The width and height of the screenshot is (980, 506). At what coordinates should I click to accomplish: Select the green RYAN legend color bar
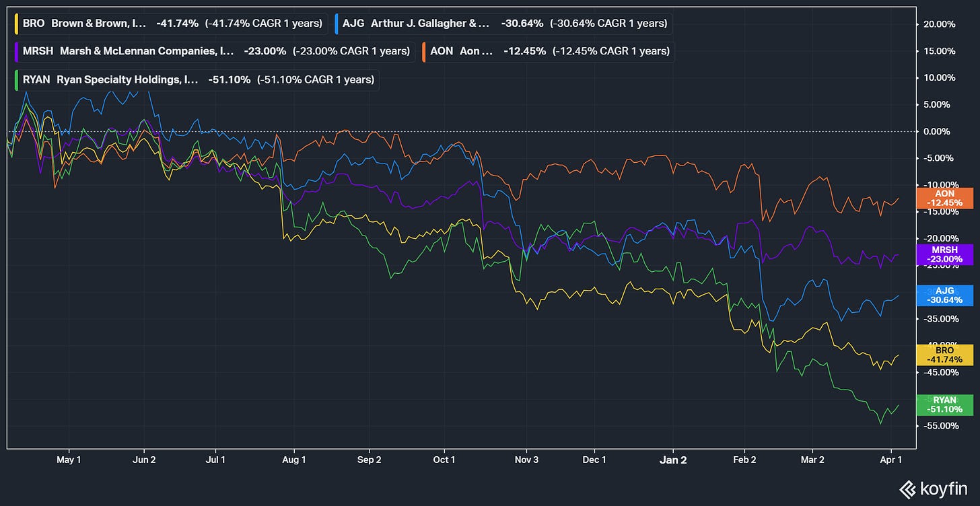(x=16, y=79)
